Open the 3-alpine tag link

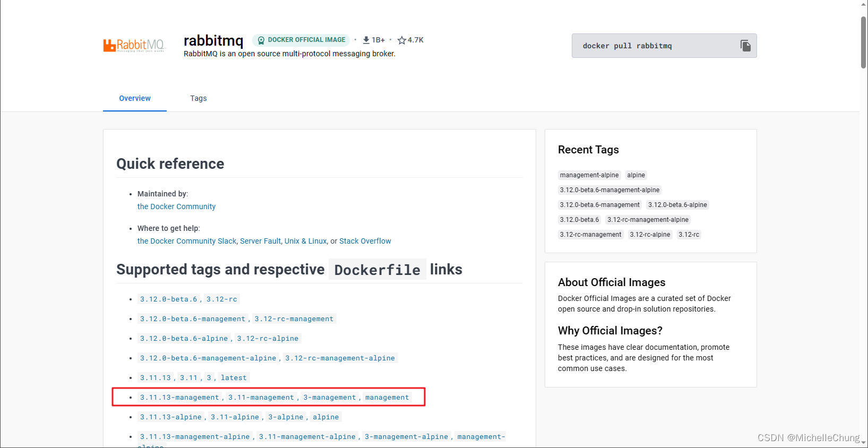tap(286, 417)
